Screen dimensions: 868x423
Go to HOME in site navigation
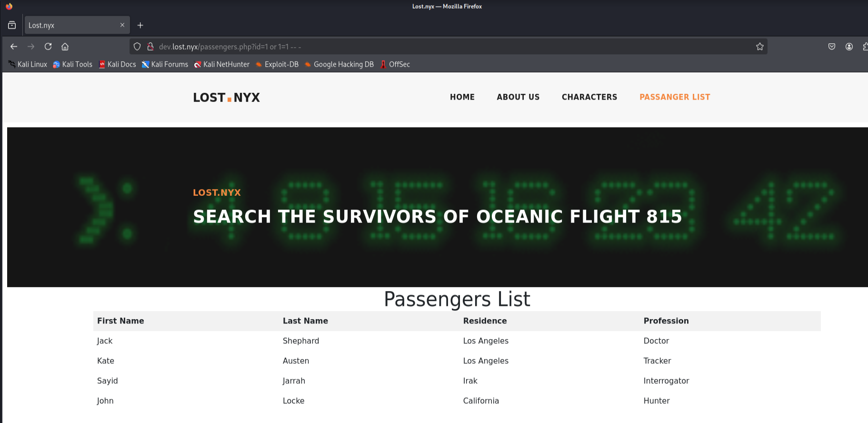click(x=462, y=97)
